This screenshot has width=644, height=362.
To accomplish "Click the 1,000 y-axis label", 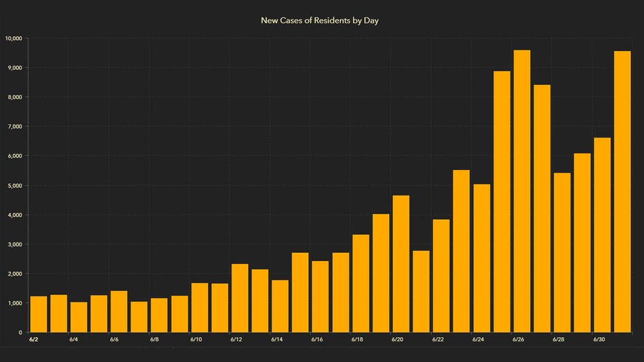I will [15, 303].
